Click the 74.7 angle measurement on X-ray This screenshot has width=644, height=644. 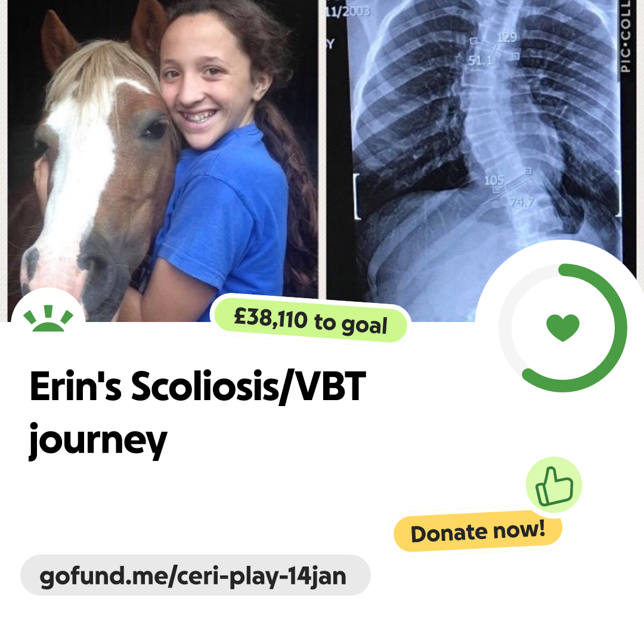click(522, 202)
